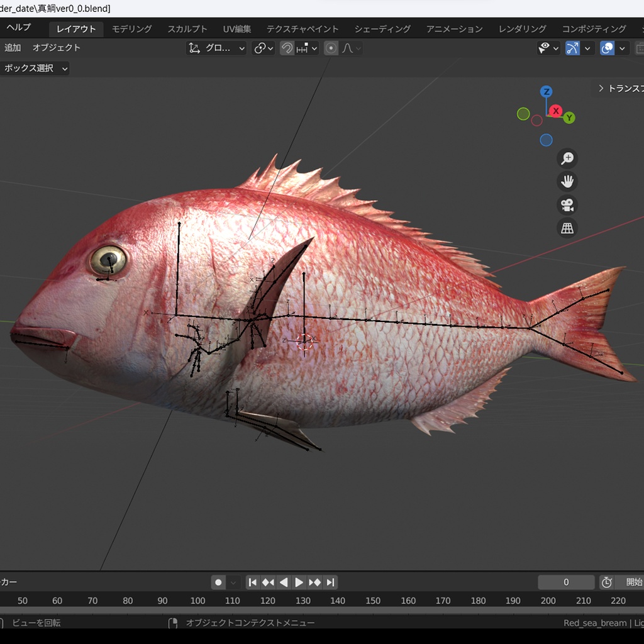The image size is (644, 644).
Task: Click the pivot point icon in the header
Action: [260, 48]
